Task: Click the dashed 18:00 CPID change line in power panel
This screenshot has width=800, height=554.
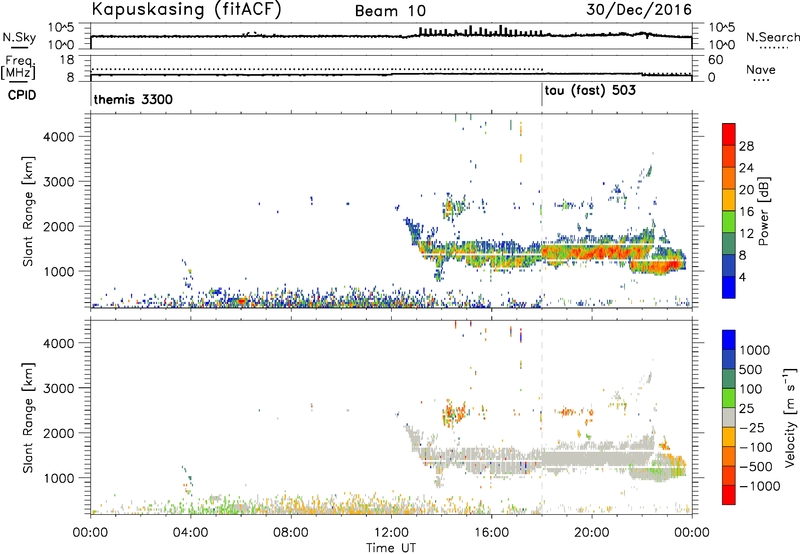Action: (542, 211)
